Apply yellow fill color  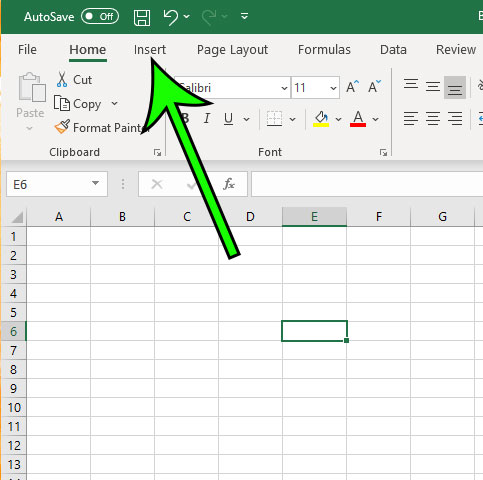tap(321, 119)
